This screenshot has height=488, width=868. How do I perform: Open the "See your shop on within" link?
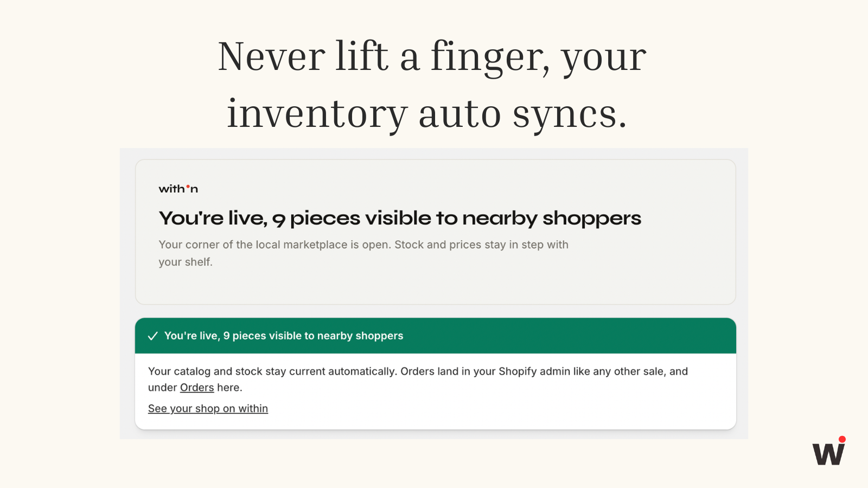click(208, 409)
